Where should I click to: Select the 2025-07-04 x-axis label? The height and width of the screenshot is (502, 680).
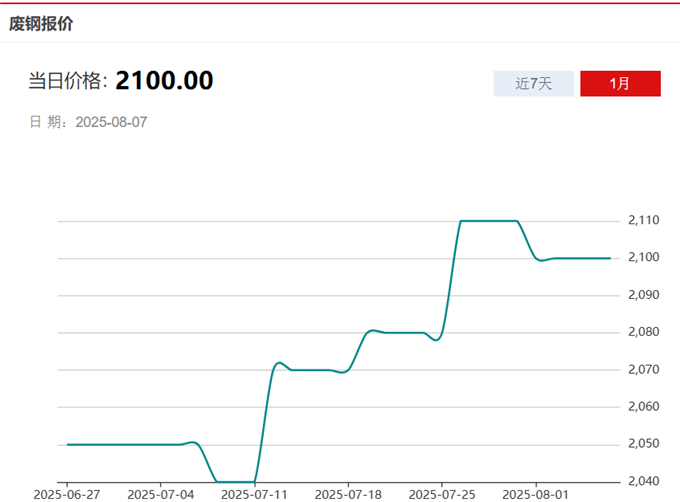[x=161, y=494]
